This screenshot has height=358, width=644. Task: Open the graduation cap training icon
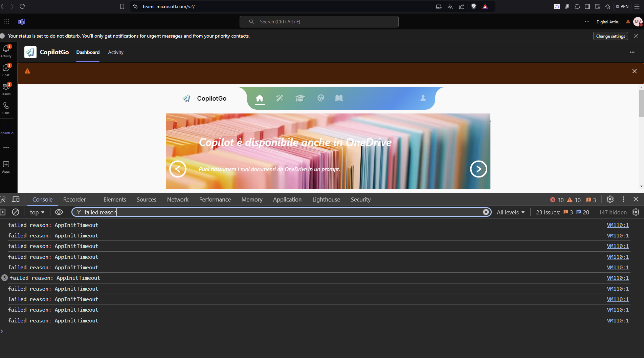pos(300,98)
